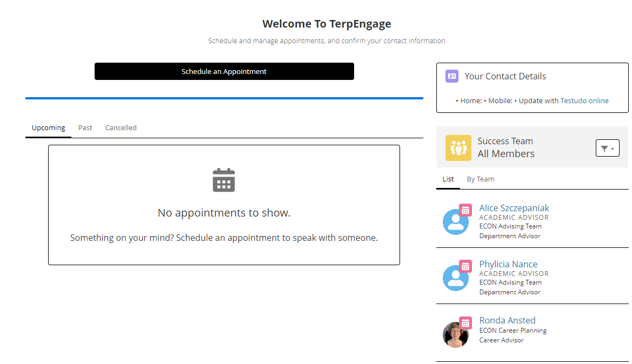View the Cancelled appointments tab
Image resolution: width=632 pixels, height=364 pixels.
click(121, 127)
